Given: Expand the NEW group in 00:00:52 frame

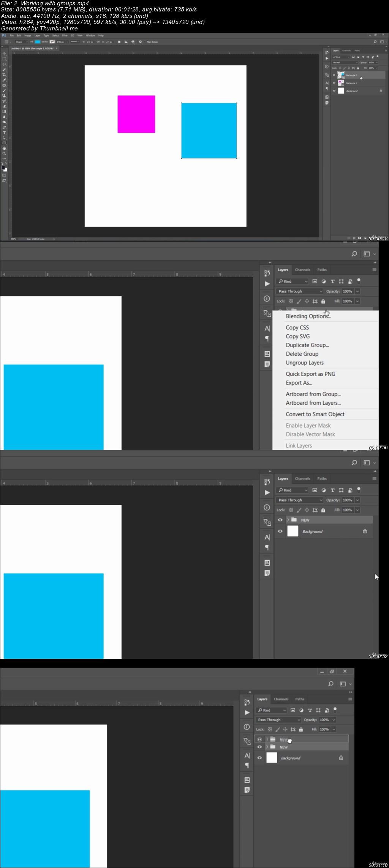Looking at the screenshot, I should coord(288,520).
